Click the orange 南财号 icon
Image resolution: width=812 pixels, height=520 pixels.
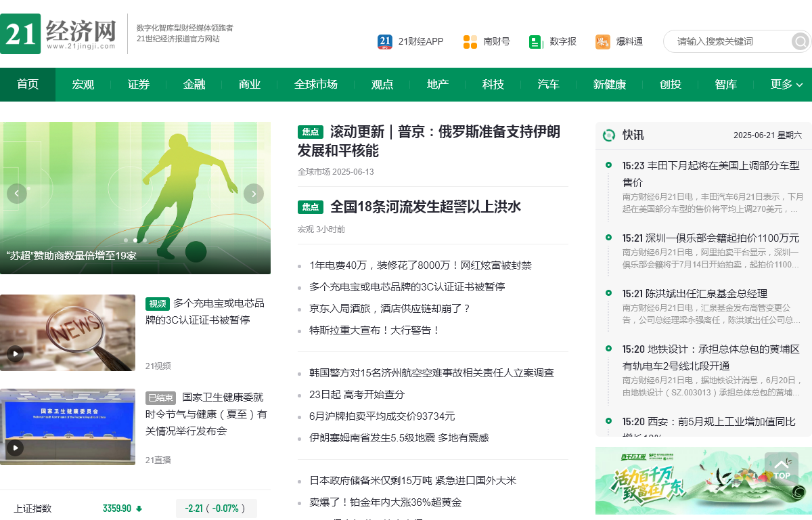coord(470,41)
